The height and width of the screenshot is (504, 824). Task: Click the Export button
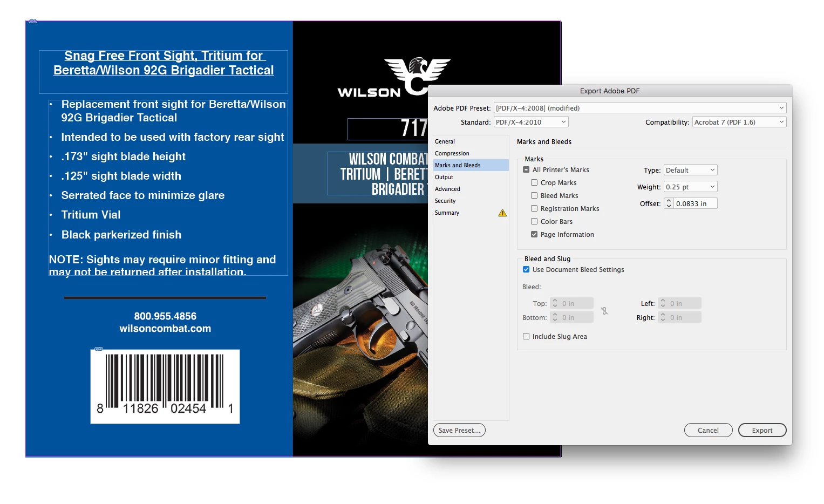tap(762, 430)
